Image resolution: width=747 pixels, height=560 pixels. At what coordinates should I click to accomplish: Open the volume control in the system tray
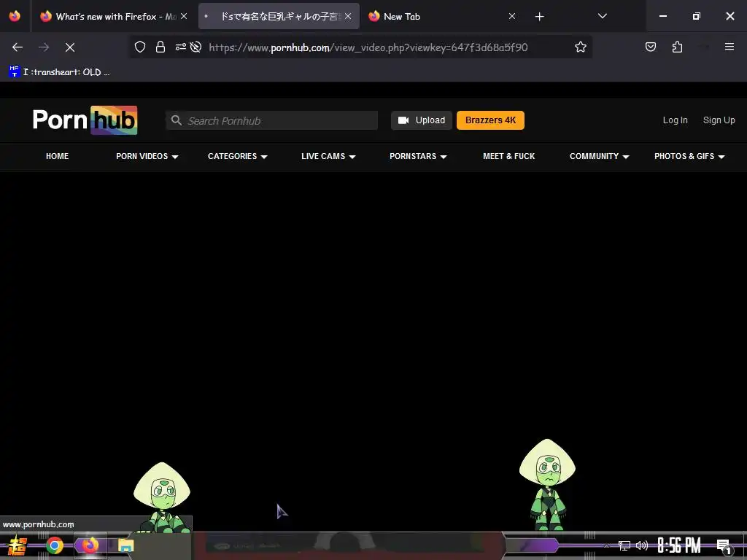pyautogui.click(x=642, y=545)
